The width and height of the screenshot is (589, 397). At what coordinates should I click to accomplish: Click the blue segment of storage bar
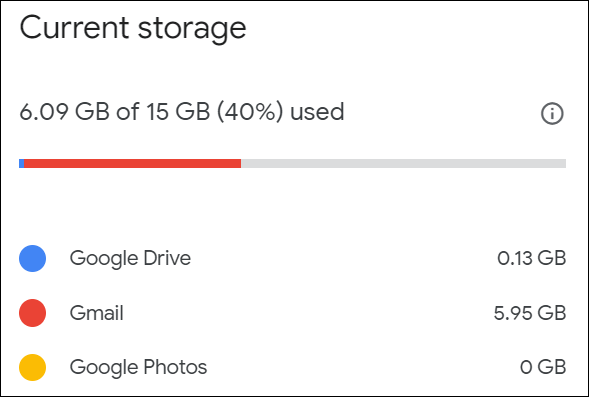(21, 163)
